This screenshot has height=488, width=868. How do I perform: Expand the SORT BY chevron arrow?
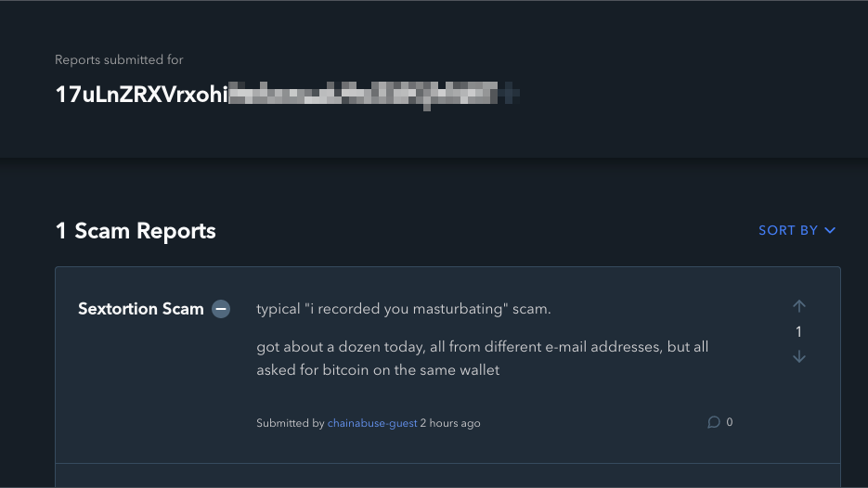pos(830,230)
